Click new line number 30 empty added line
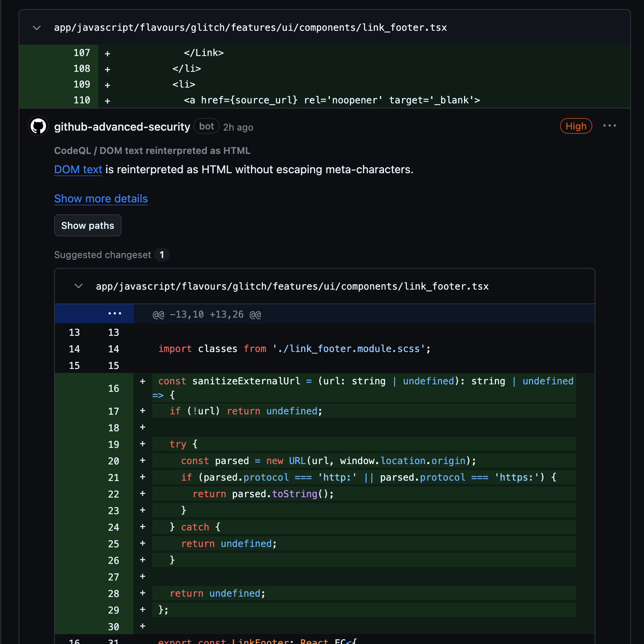 114,627
